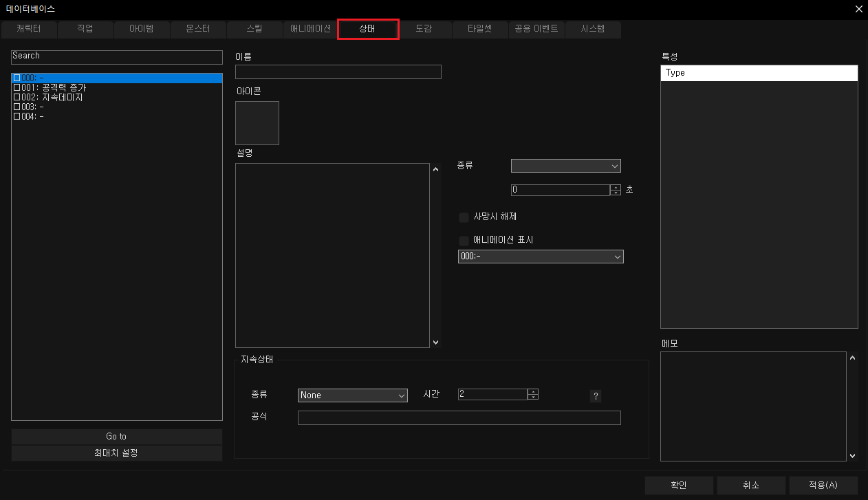Viewport: 868px width, 500px height.
Task: Increase the 초 duration spinner value
Action: pos(616,187)
